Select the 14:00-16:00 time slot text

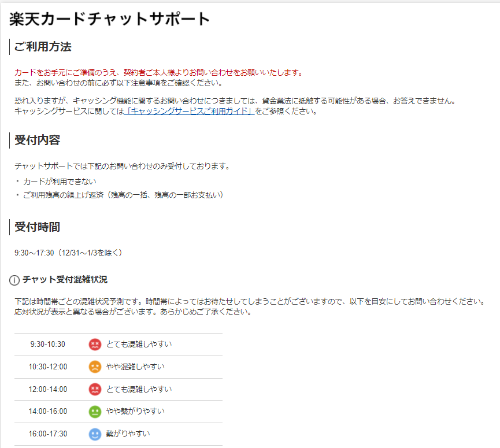pos(48,412)
